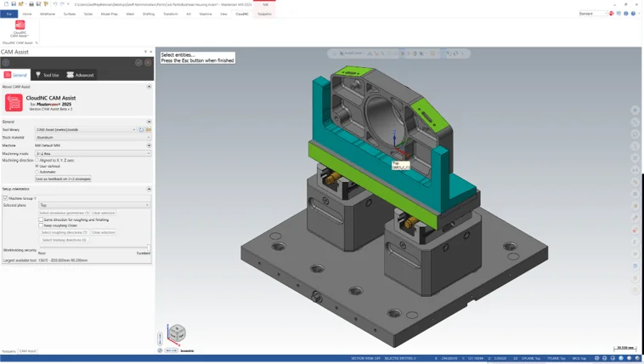Switch to the Wireframe ribbon tab
Screen dimensions: 644x364
48,14
